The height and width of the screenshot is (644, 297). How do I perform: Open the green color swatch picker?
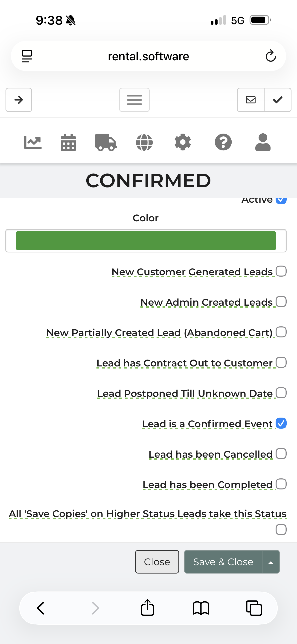click(146, 241)
